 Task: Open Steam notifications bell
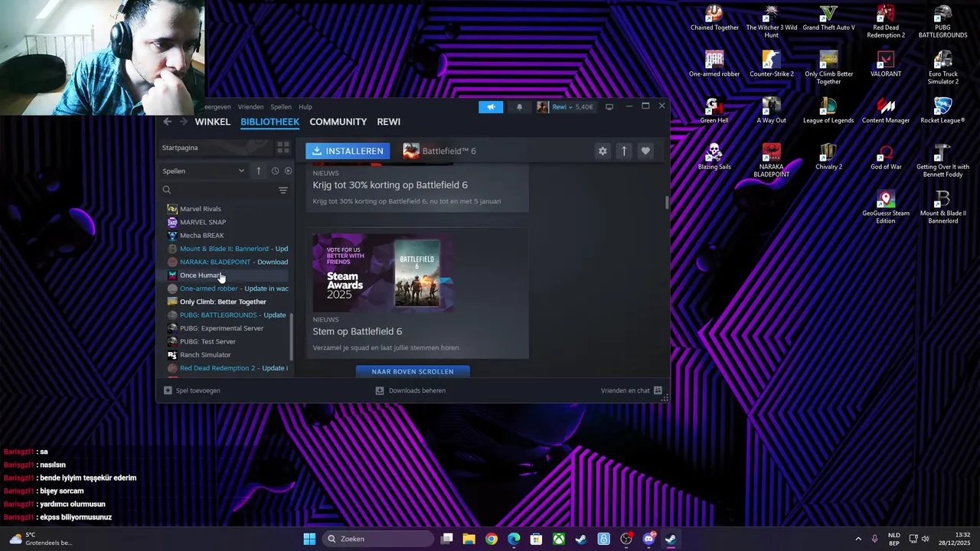point(519,107)
